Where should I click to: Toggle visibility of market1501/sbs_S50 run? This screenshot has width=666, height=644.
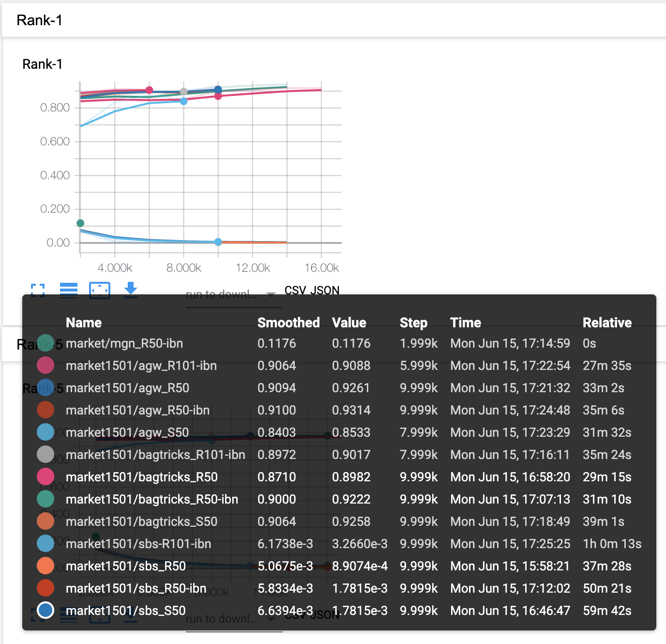[45, 610]
